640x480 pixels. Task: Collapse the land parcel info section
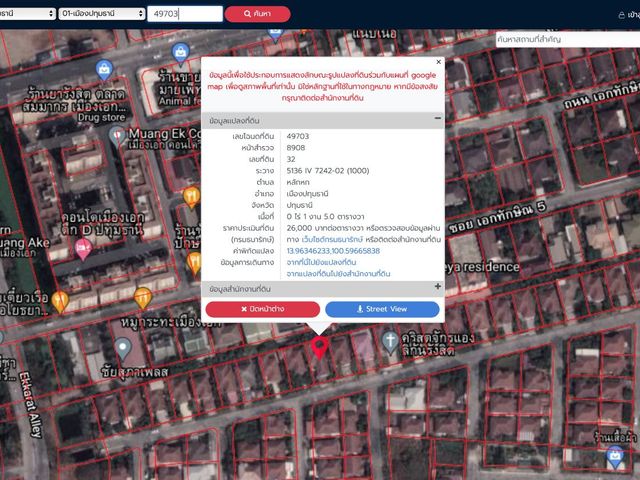pos(438,118)
